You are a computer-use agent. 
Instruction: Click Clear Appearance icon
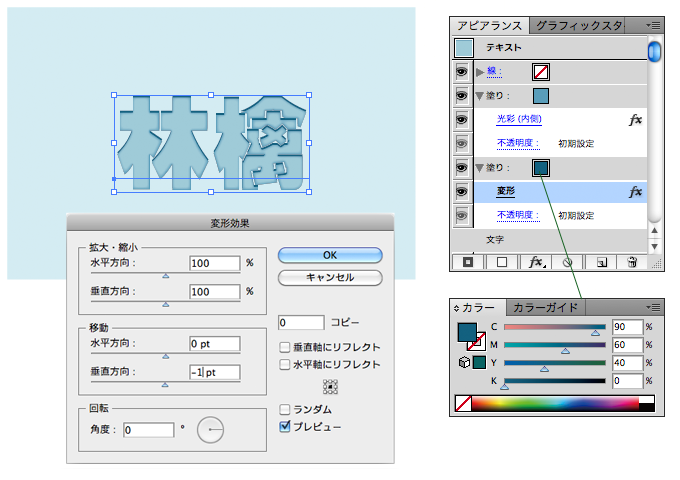point(567,262)
